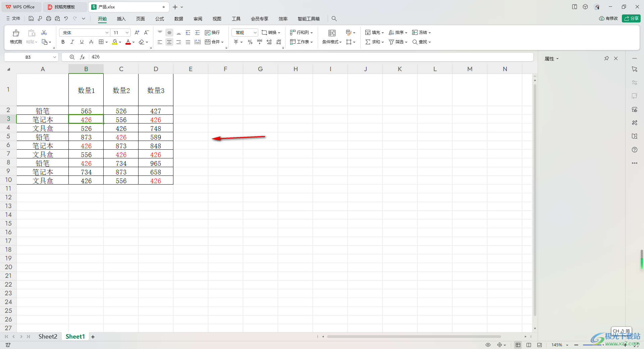The width and height of the screenshot is (644, 349).
Task: Toggle Underline formatting
Action: point(82,42)
